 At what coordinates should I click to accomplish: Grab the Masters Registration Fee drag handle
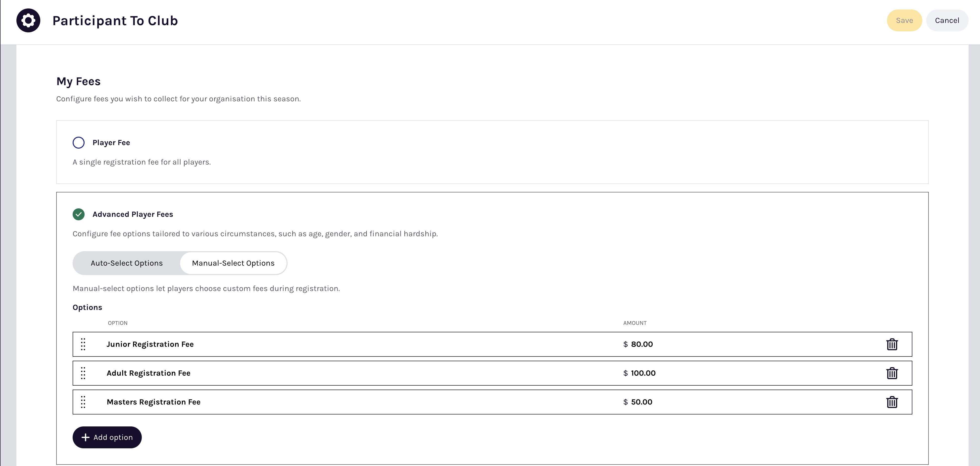(83, 402)
